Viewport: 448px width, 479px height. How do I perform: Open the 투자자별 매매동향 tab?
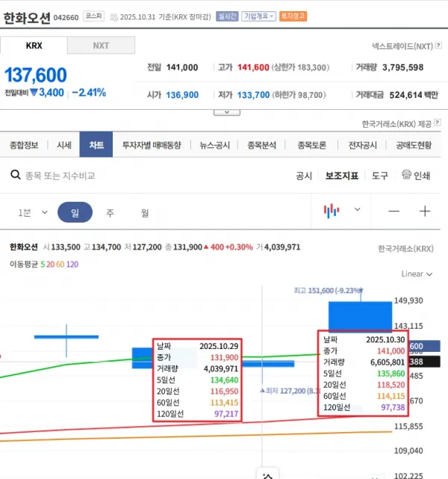(x=152, y=146)
